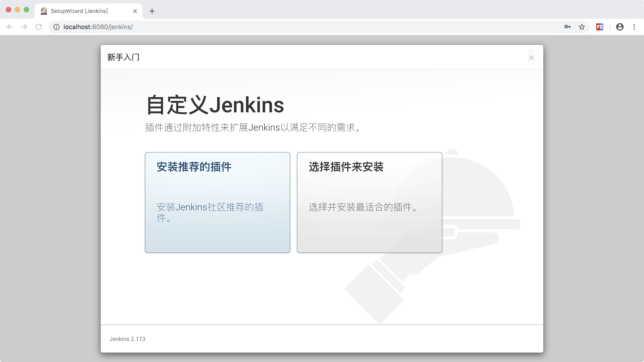Click the macOS green fullscreen button

pos(26,10)
